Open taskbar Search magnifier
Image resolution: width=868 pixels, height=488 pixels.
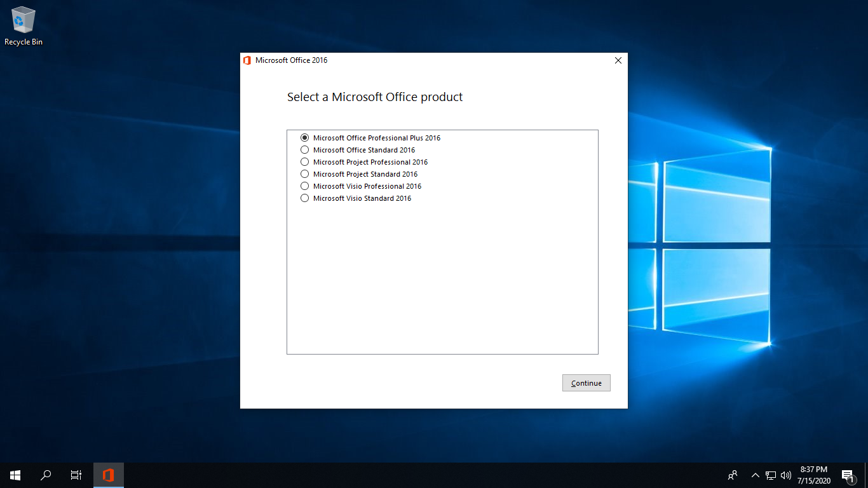(46, 475)
